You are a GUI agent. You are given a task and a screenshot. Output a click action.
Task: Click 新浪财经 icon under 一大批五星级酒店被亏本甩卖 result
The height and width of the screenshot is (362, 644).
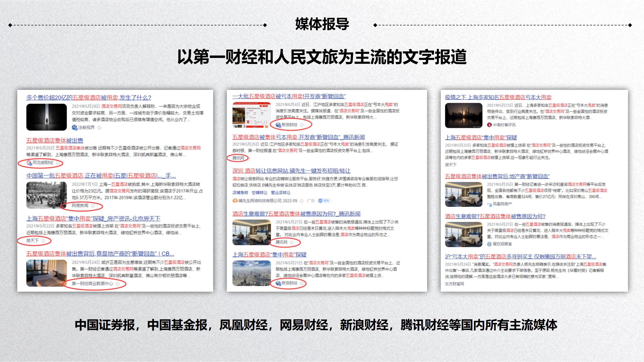pyautogui.click(x=278, y=125)
